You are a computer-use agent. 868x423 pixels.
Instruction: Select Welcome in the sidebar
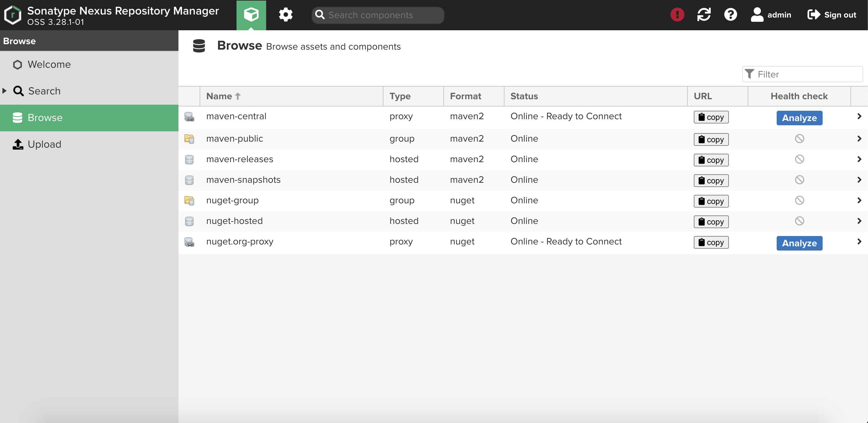(49, 64)
